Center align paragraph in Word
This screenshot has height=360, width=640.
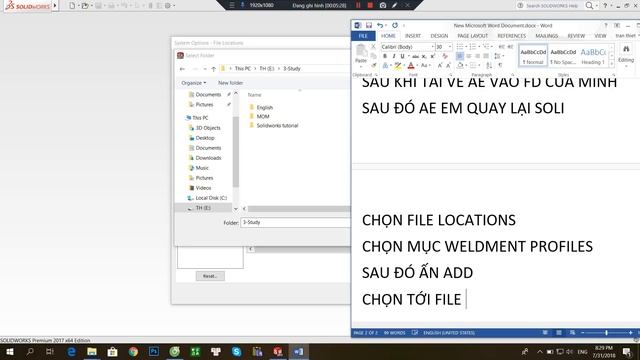click(x=469, y=56)
